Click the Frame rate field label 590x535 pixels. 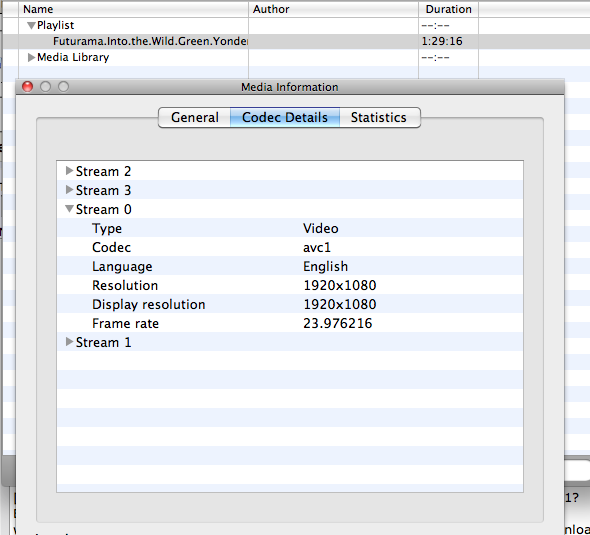(125, 324)
